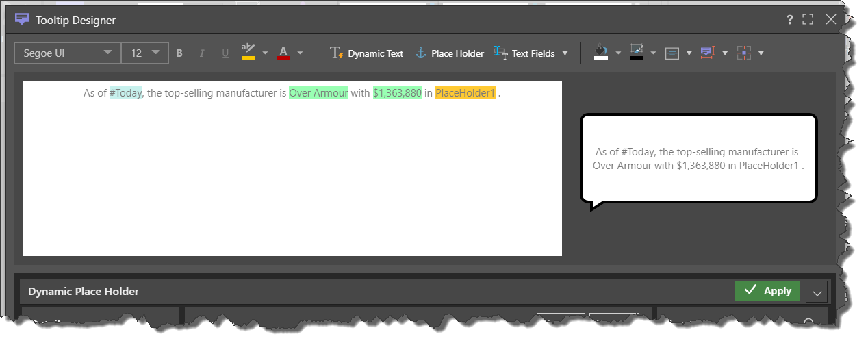Click the font color icon

[283, 52]
